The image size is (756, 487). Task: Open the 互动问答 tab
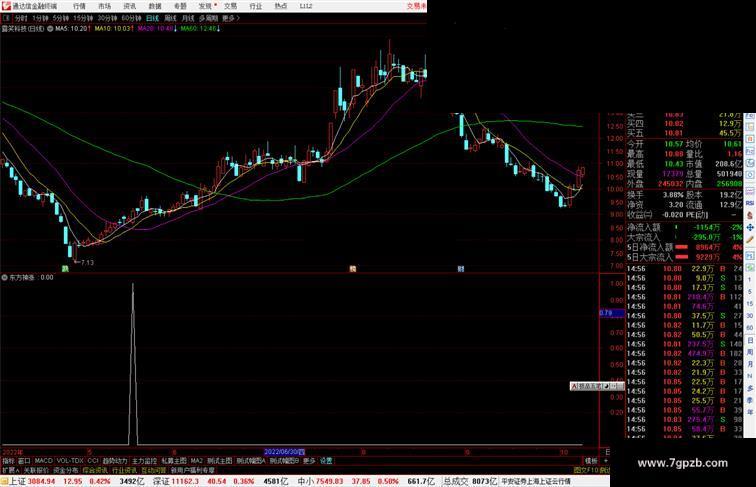coord(154,470)
